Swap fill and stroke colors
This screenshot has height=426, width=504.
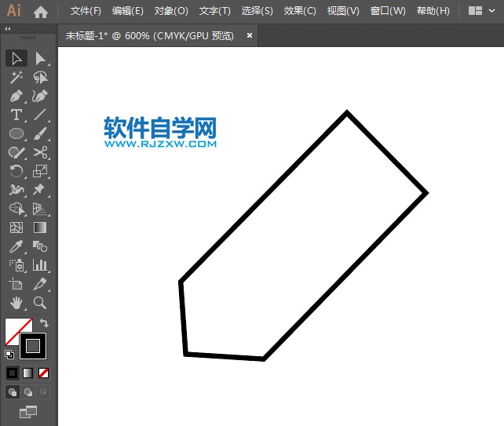(44, 322)
